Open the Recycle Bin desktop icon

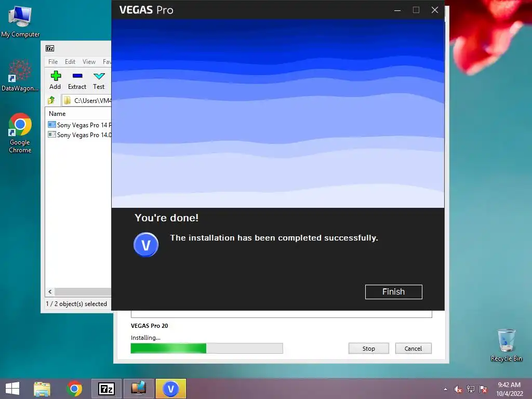506,345
